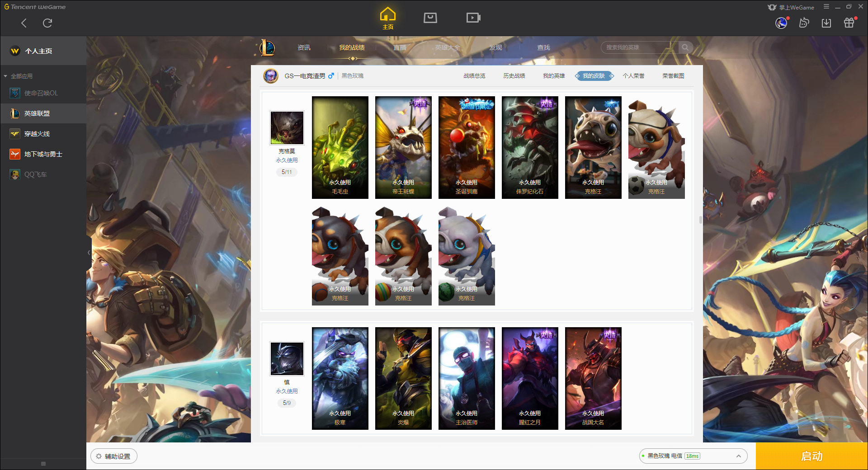Click the 掌上WeGame link
The image size is (868, 470).
click(791, 7)
